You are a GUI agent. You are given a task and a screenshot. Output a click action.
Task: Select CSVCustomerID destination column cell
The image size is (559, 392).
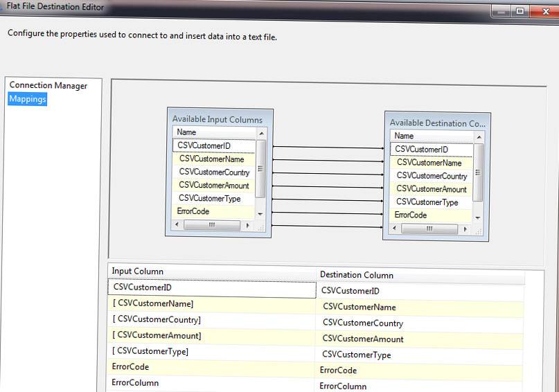(420, 292)
